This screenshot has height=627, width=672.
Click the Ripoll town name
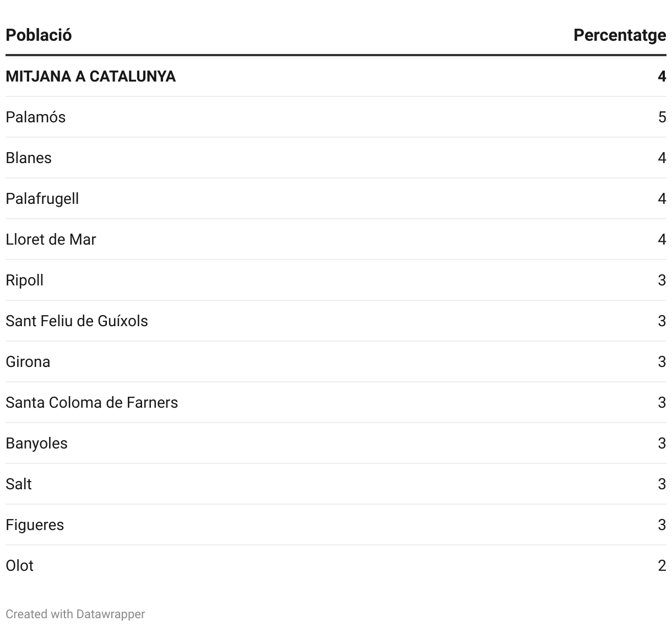24,280
